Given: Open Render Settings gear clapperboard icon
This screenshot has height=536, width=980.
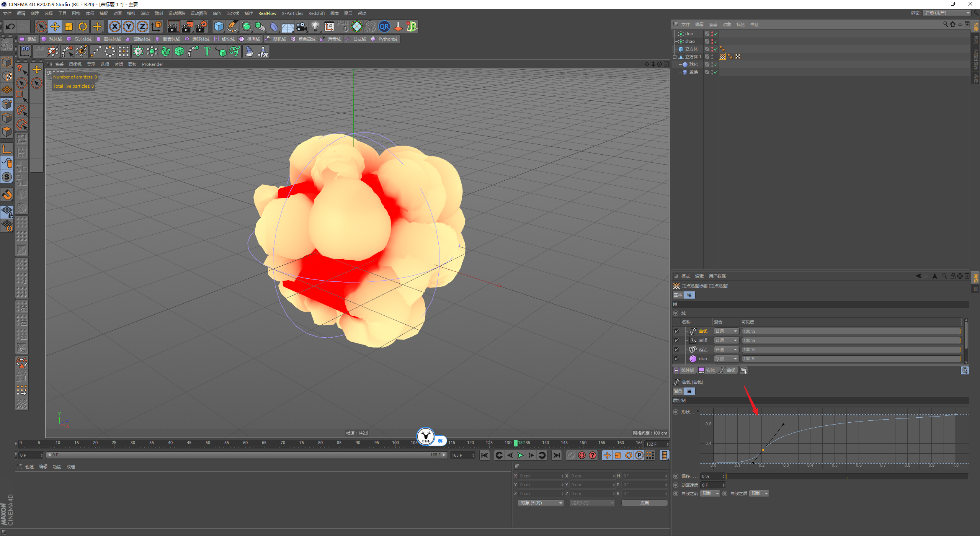Looking at the screenshot, I should 201,26.
